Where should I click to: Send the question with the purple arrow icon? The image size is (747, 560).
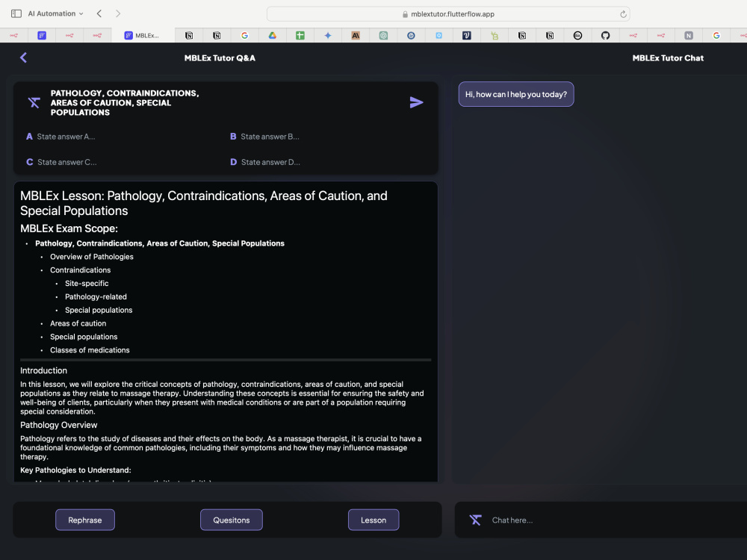pos(416,102)
